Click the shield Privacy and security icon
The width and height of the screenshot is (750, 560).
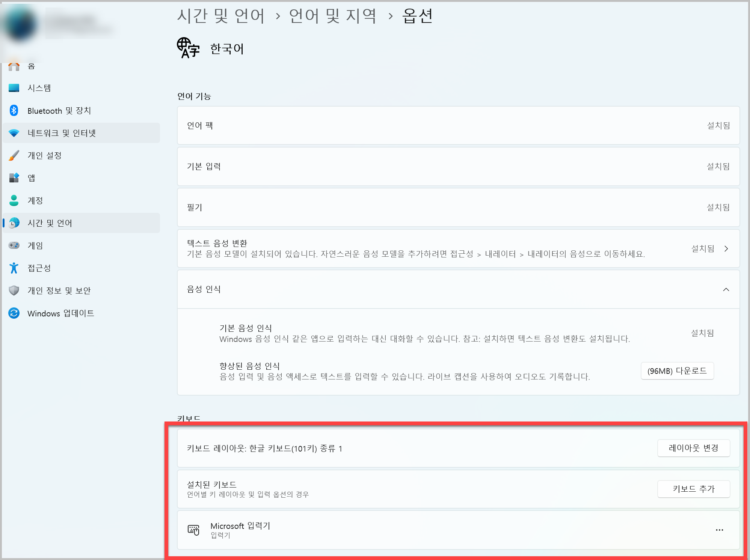pos(14,291)
